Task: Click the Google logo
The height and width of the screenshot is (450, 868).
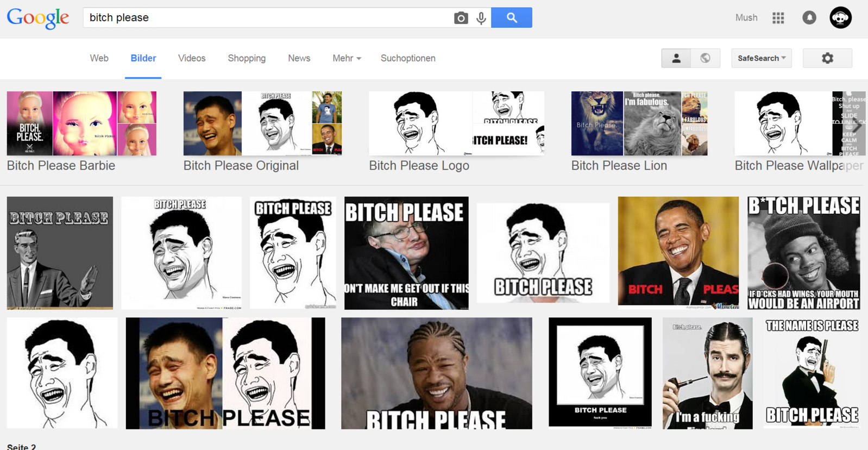Action: point(38,18)
